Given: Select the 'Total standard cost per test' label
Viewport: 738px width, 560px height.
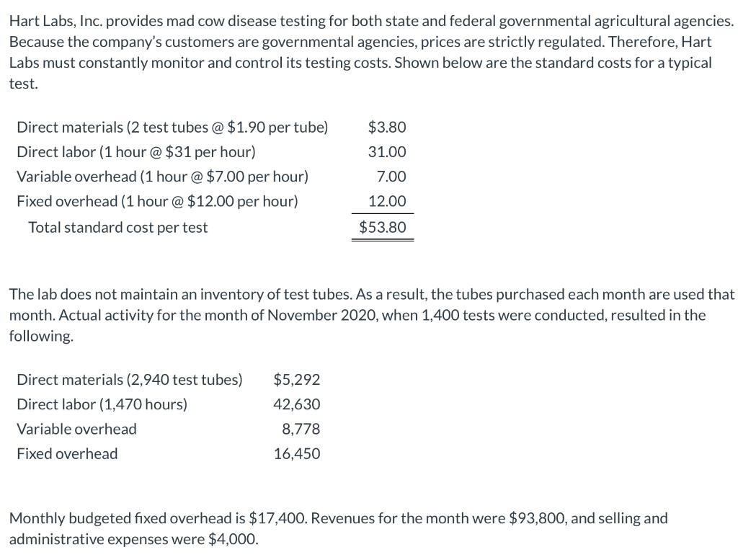Looking at the screenshot, I should [x=117, y=228].
